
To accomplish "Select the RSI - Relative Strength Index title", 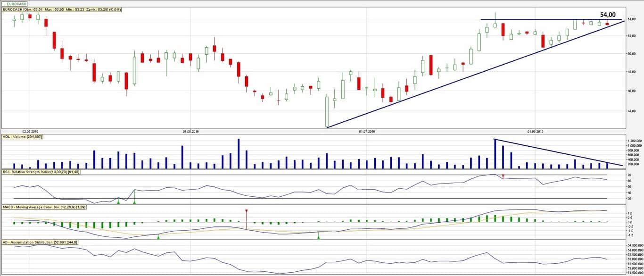I will [x=41, y=172].
